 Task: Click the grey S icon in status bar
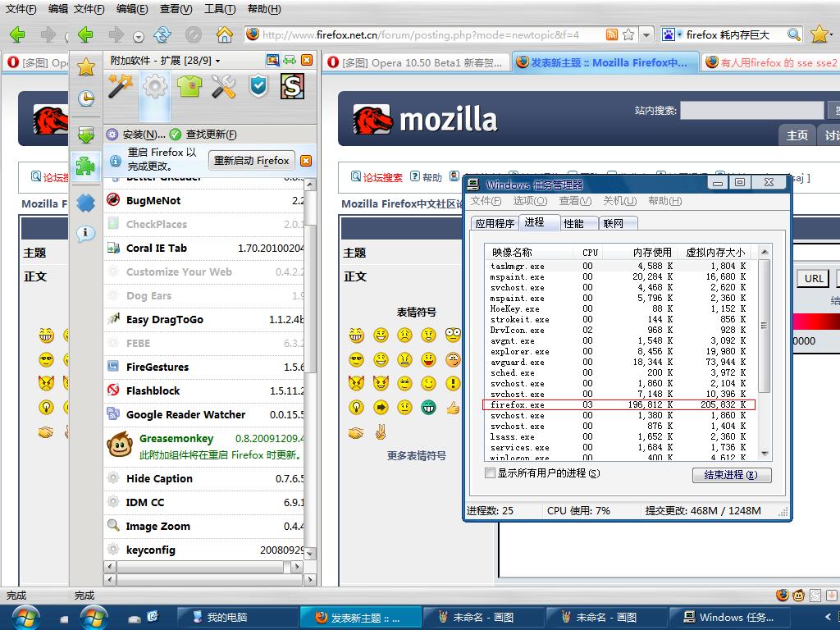[815, 596]
